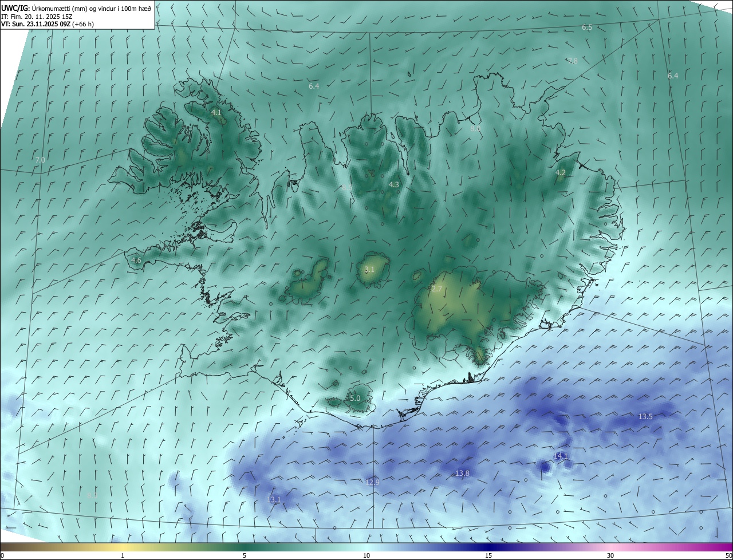Click the 8.0 value label
The height and width of the screenshot is (560, 733).
pyautogui.click(x=475, y=129)
